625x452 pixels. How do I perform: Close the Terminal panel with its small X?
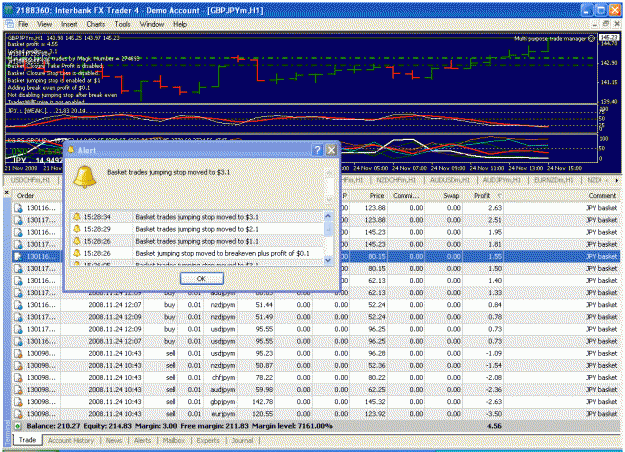click(7, 193)
